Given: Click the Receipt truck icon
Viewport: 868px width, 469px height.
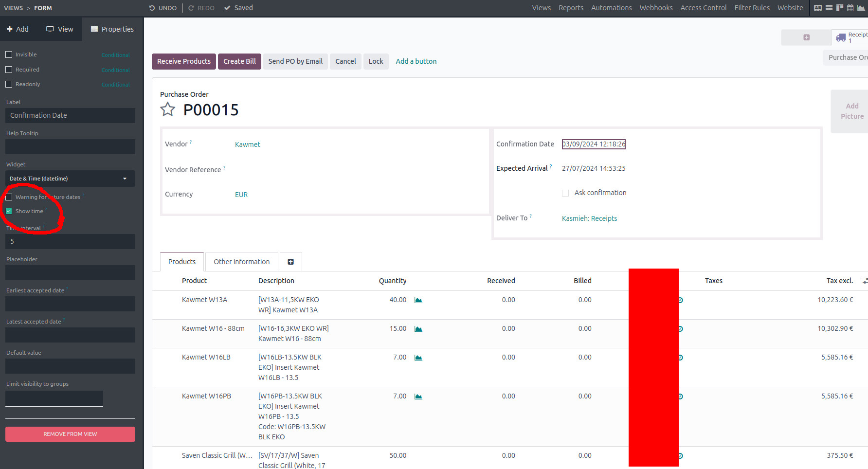Looking at the screenshot, I should [841, 37].
